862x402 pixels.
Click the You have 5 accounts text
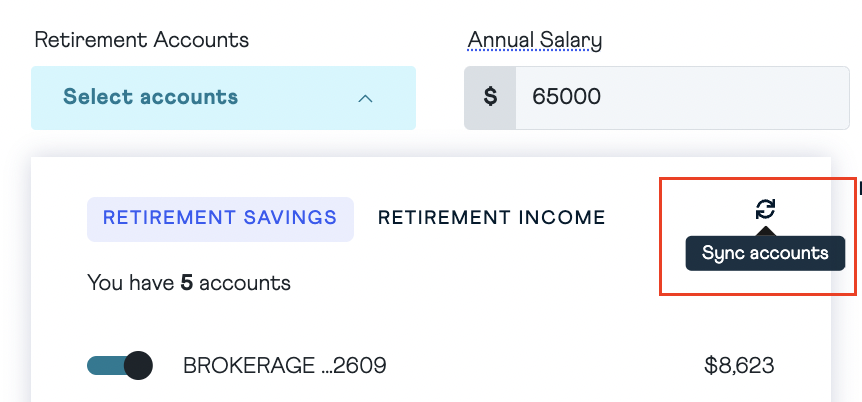pyautogui.click(x=188, y=283)
